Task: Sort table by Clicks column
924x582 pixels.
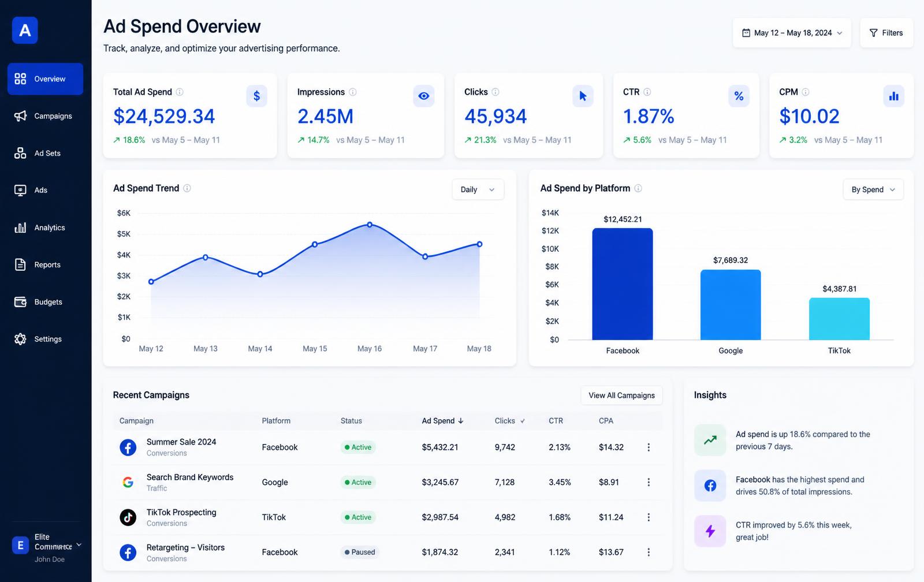Action: tap(510, 421)
